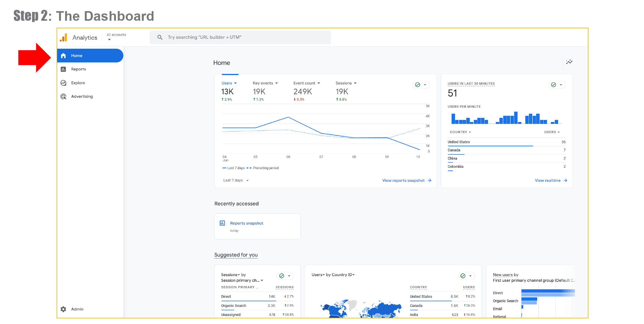Click the search magnifier icon
The image size is (644, 324).
click(160, 37)
